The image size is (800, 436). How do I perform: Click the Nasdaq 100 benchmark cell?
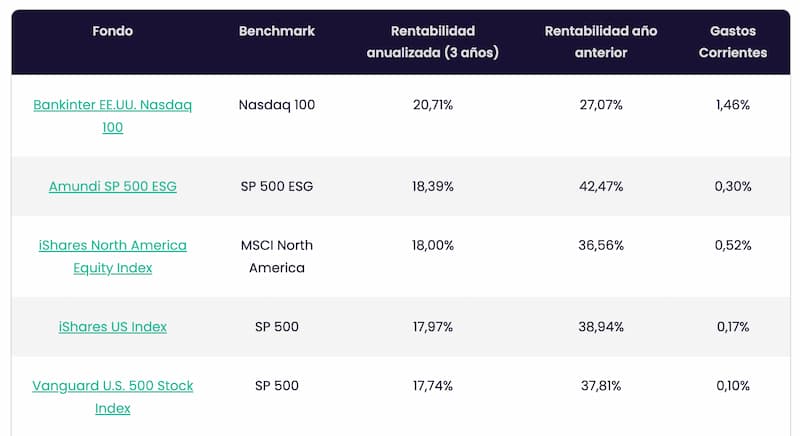click(x=277, y=105)
